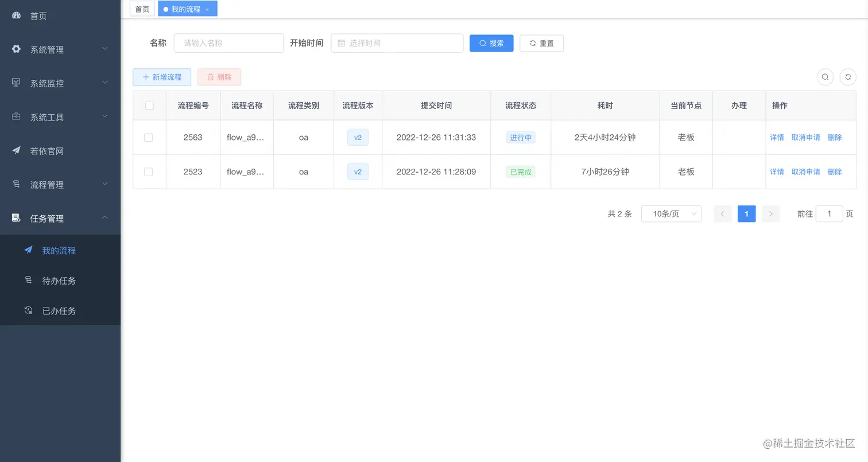
Task: Click 删除 link in row 2523
Action: [x=835, y=172]
